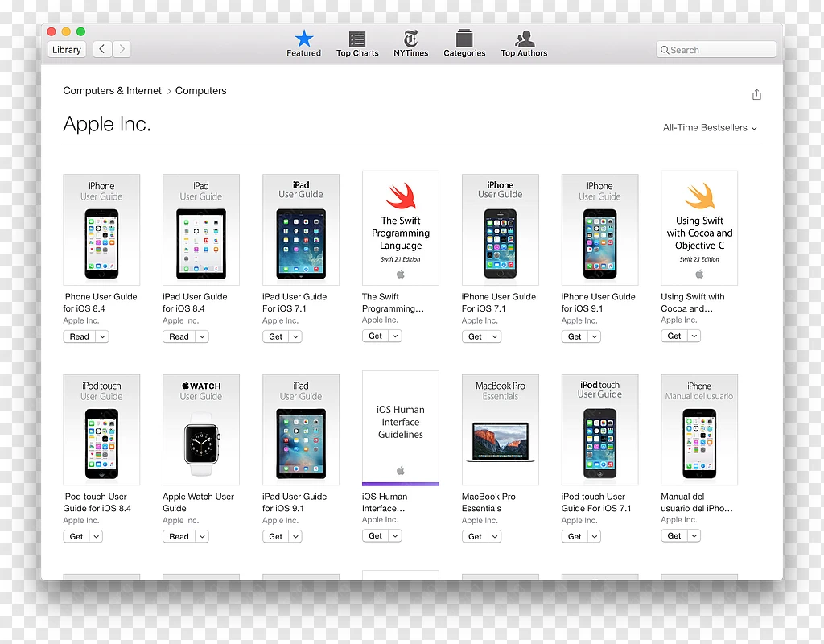This screenshot has height=644, width=824.
Task: Read iPad User Guide for iOS 8.4
Action: pos(179,336)
